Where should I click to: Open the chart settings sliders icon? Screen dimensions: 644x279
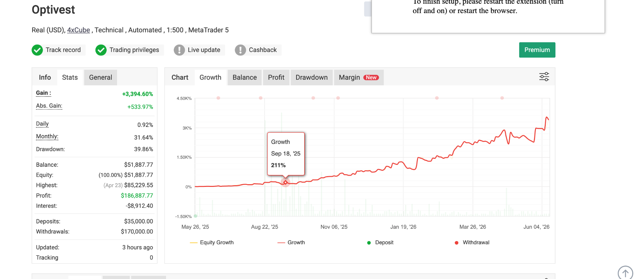[544, 77]
